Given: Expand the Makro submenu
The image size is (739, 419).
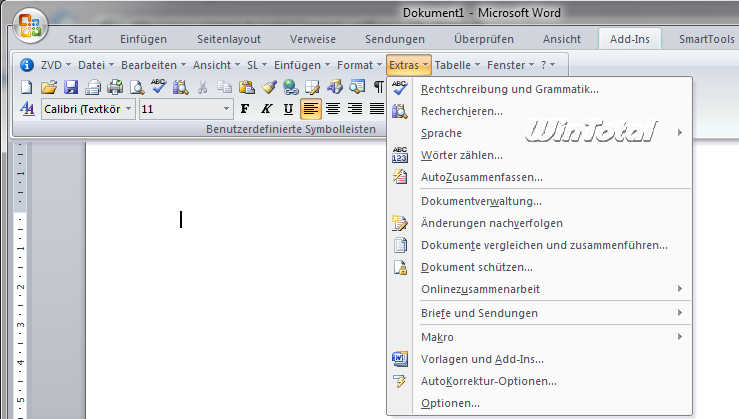Looking at the screenshot, I should click(x=539, y=337).
